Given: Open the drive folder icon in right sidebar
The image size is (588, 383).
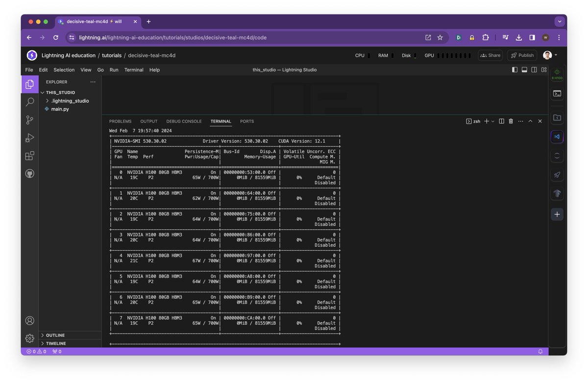Looking at the screenshot, I should [x=557, y=118].
